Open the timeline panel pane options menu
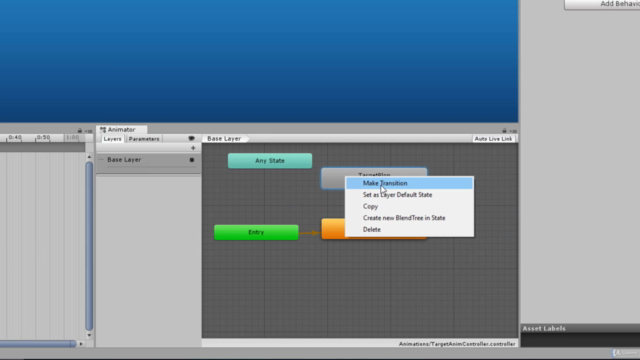 click(x=89, y=131)
